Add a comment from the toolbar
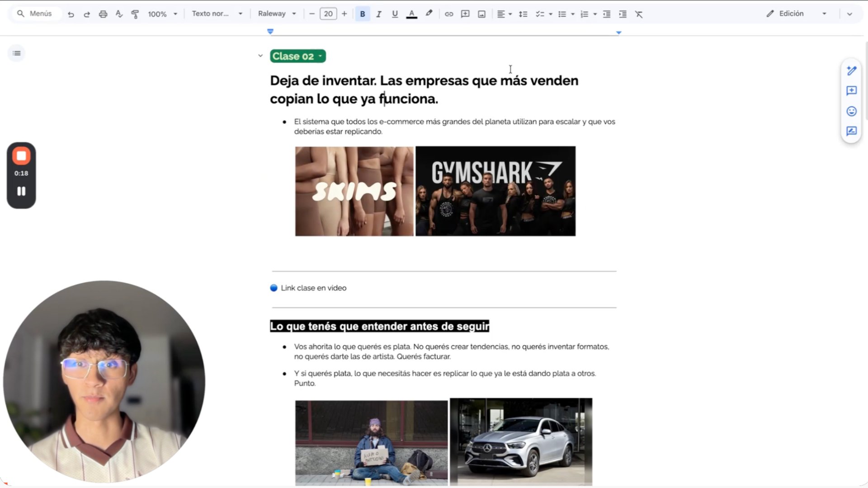The width and height of the screenshot is (868, 488). coord(465,14)
